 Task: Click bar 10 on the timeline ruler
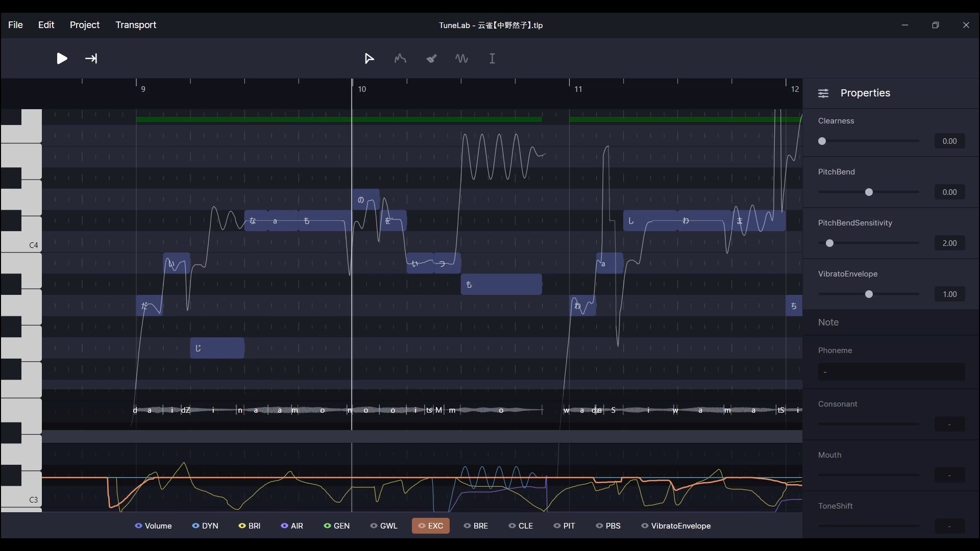pos(362,89)
